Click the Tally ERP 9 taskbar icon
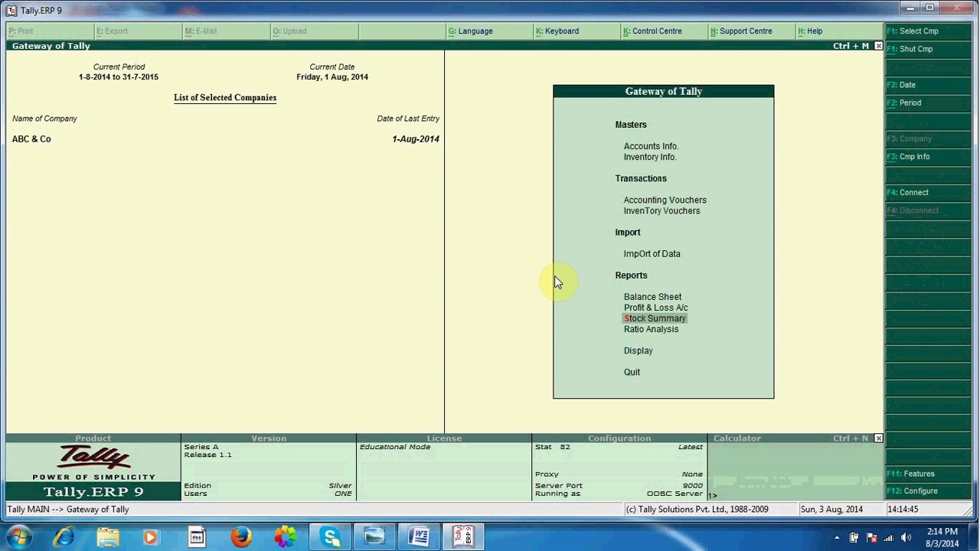The width and height of the screenshot is (980, 551). (464, 537)
